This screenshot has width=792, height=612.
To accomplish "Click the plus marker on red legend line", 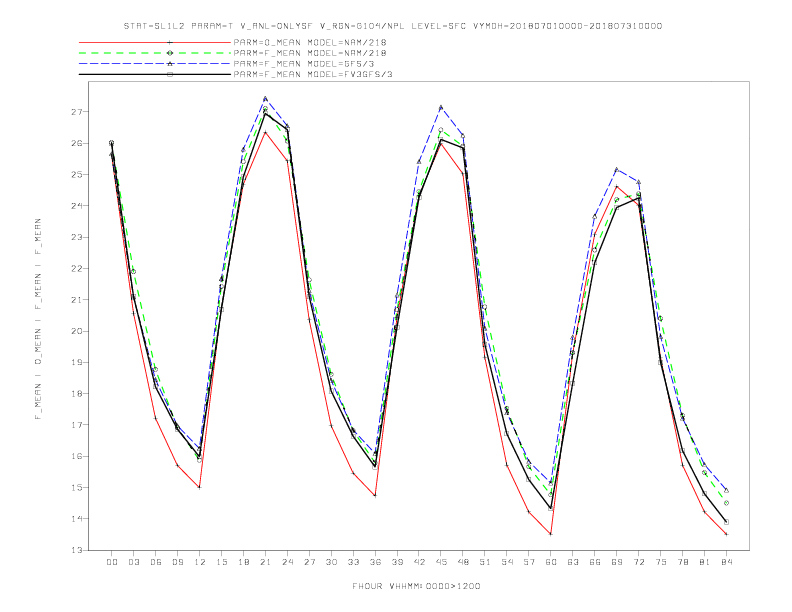I will [x=170, y=42].
